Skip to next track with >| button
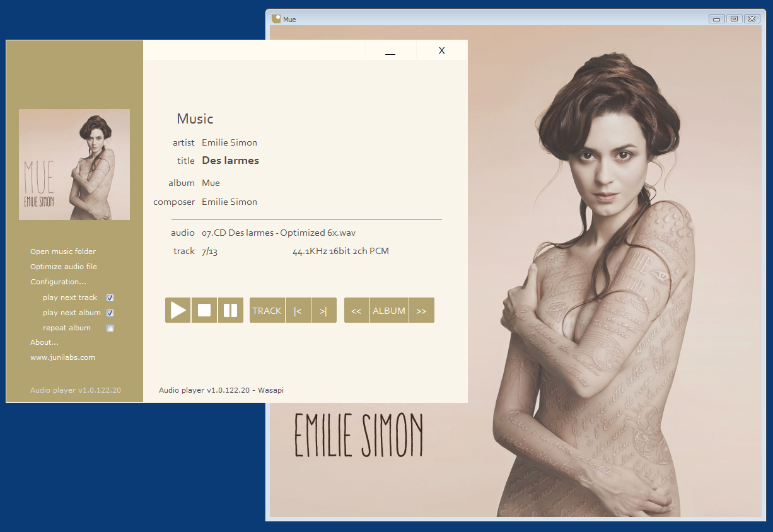 click(324, 310)
